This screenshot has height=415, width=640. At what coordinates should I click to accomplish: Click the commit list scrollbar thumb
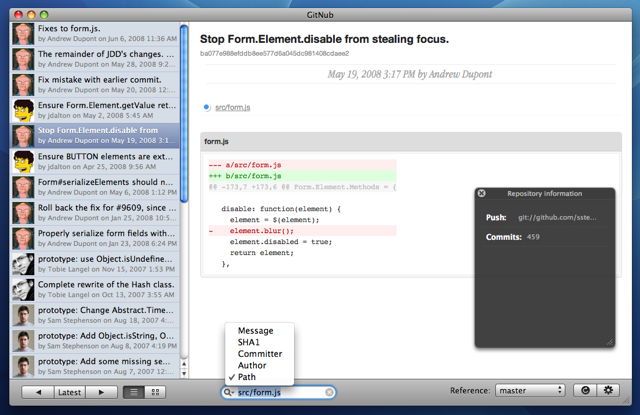pos(184,113)
